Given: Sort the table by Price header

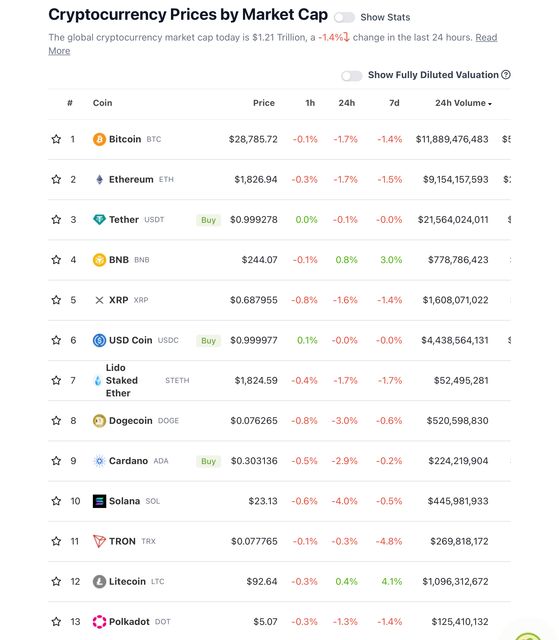Looking at the screenshot, I should pyautogui.click(x=264, y=103).
